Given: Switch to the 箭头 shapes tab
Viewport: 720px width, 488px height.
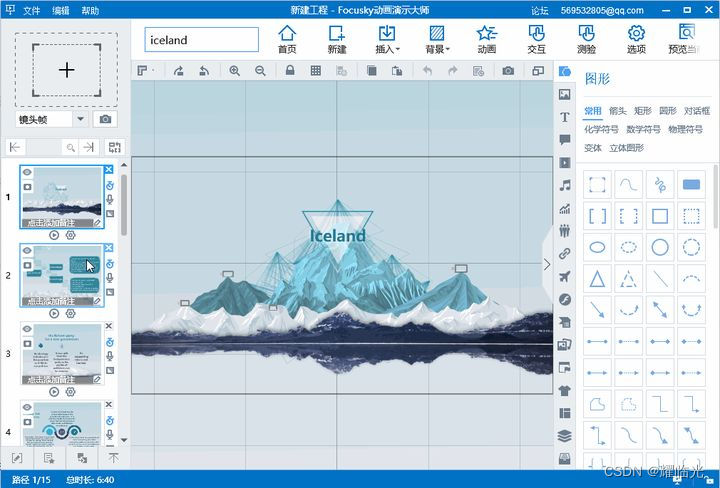Looking at the screenshot, I should click(x=618, y=111).
